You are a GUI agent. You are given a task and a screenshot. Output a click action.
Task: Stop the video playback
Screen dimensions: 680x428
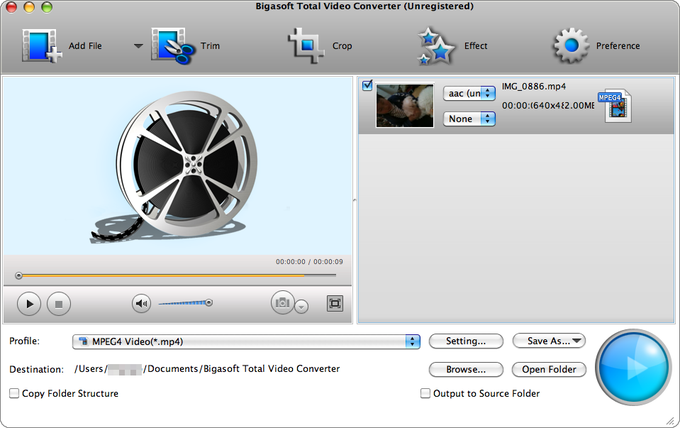(x=59, y=304)
